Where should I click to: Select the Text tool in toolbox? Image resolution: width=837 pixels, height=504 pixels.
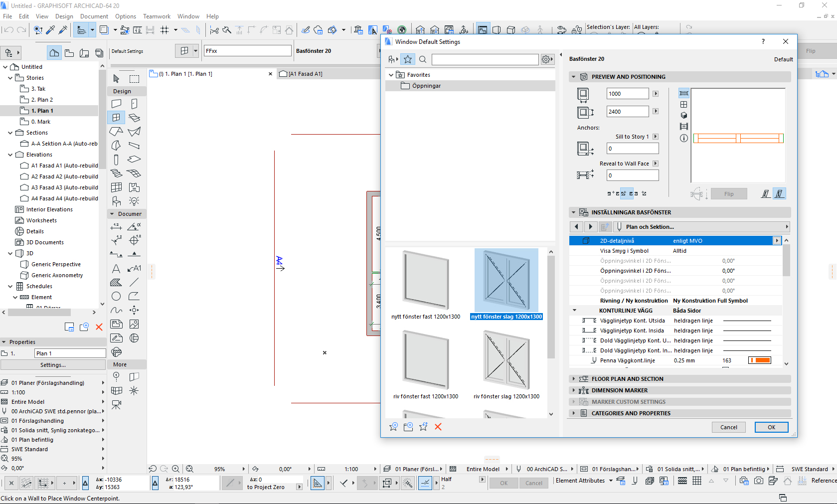tap(116, 268)
